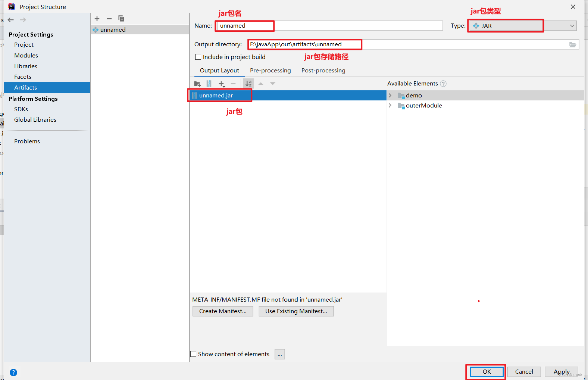588x380 pixels.
Task: Enable Show content of elements checkbox
Action: [193, 354]
